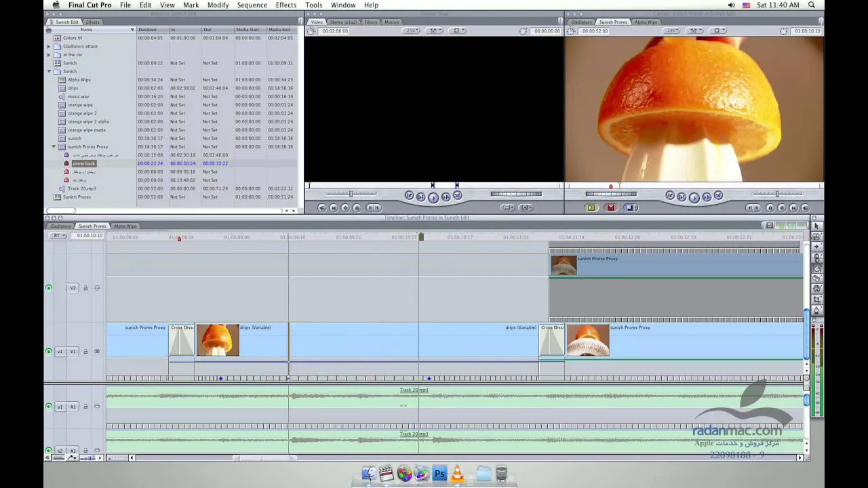868x488 pixels.
Task: Toggle Auto Select on track V2
Action: (97, 288)
